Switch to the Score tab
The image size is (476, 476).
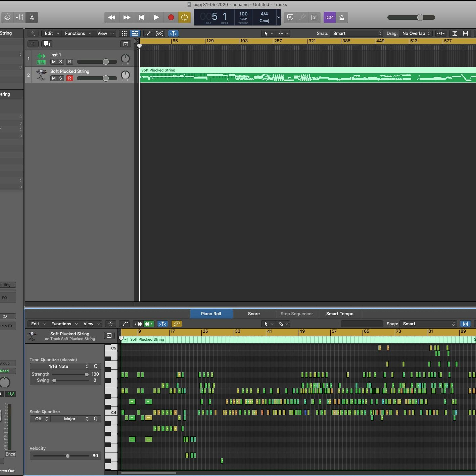[254, 314]
